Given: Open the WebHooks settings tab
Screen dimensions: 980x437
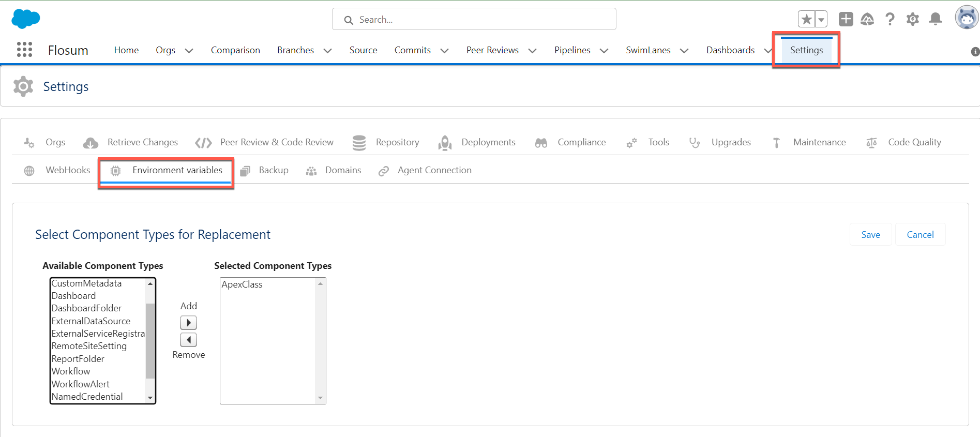Looking at the screenshot, I should click(x=57, y=170).
